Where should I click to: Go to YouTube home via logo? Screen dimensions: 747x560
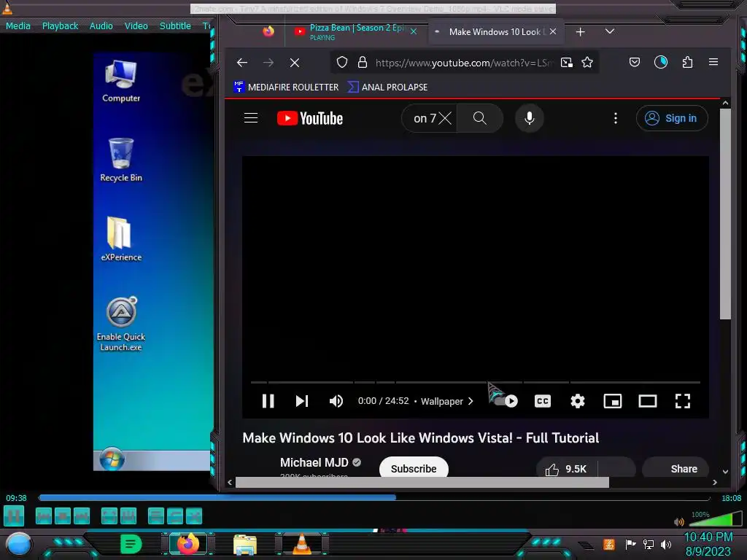309,118
